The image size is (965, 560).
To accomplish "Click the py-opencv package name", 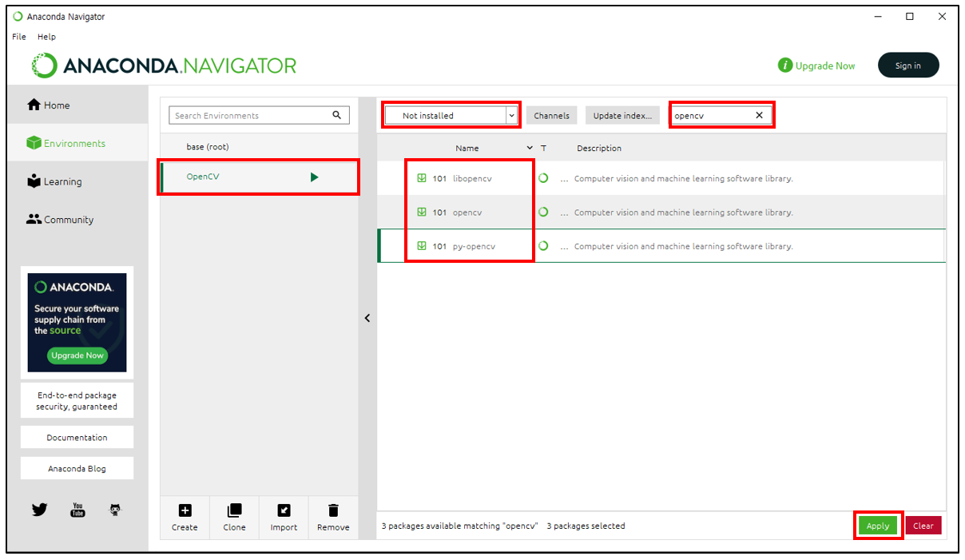I will point(474,246).
